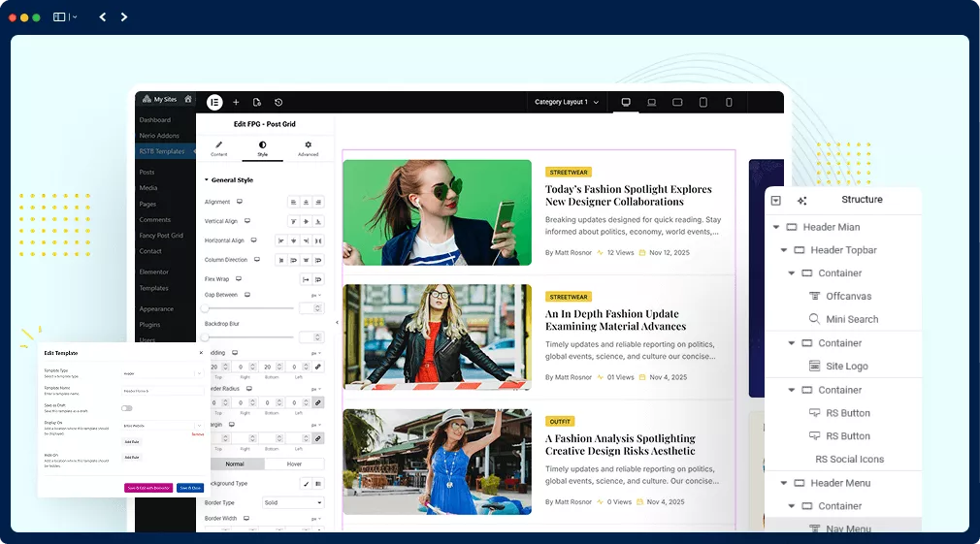Open the Category Layout 1 dropdown
980x544 pixels.
pyautogui.click(x=567, y=102)
